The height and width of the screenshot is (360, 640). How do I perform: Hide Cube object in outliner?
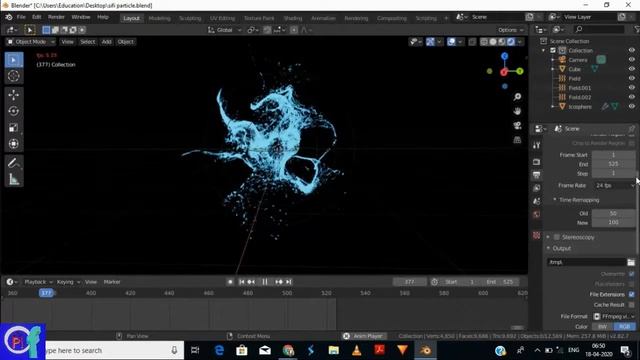631,69
